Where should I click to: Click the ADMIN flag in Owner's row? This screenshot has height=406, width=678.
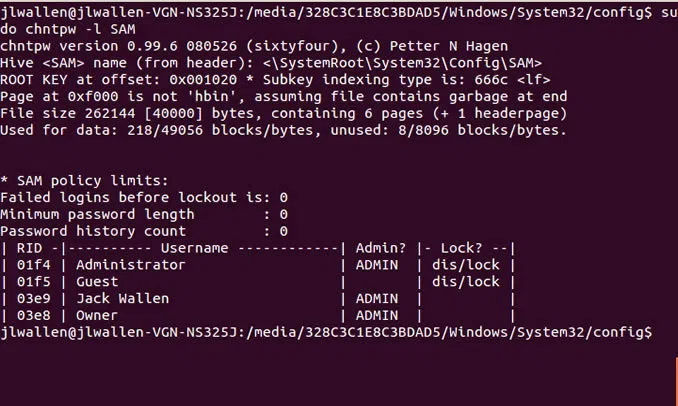tap(377, 314)
